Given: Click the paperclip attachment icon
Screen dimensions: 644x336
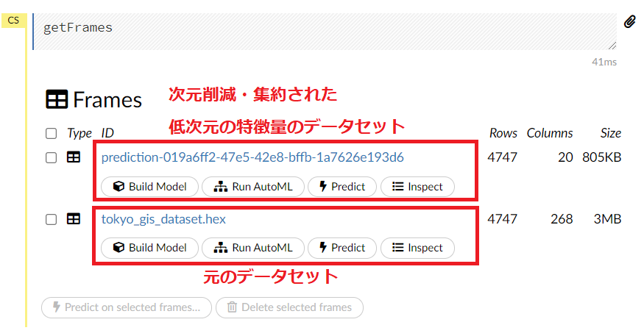Looking at the screenshot, I should [629, 22].
